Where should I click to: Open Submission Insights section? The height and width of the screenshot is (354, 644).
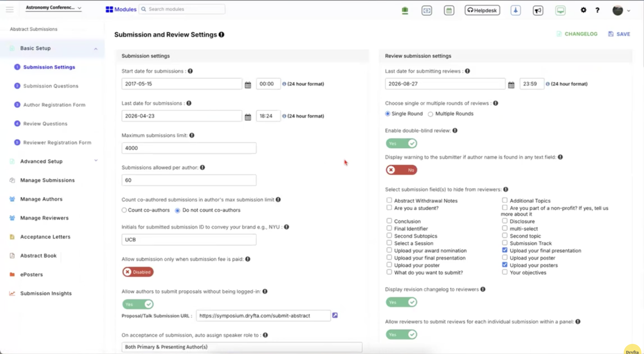[46, 293]
